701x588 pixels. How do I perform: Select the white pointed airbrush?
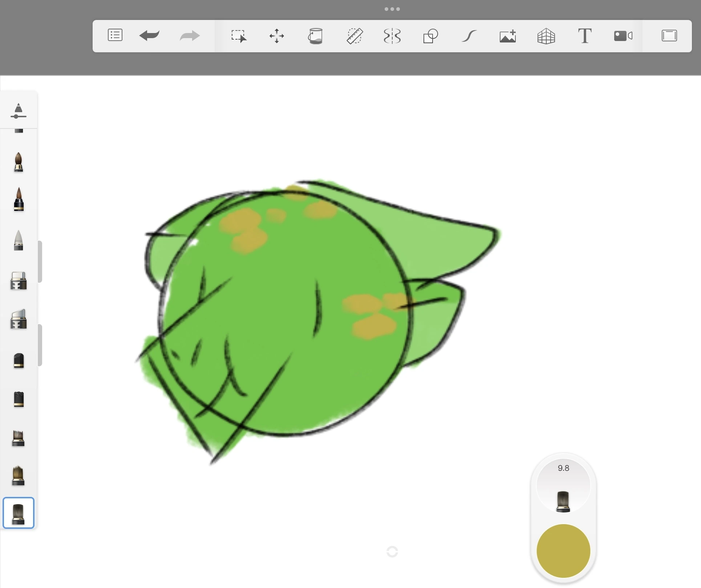(19, 240)
